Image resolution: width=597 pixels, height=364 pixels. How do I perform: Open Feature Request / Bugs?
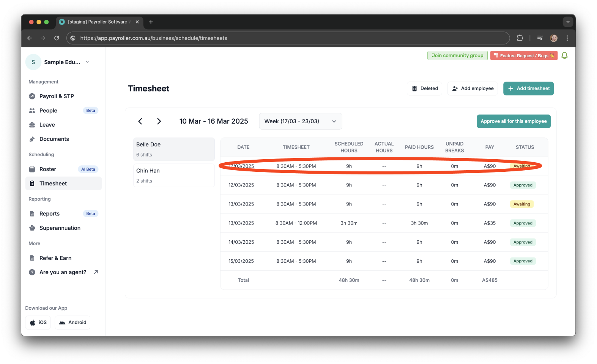[524, 55]
